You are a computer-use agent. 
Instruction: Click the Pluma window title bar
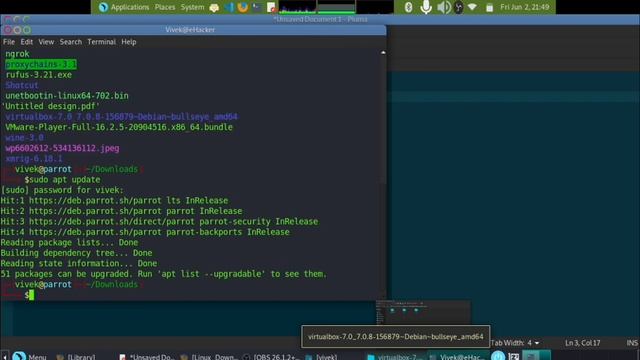320,19
